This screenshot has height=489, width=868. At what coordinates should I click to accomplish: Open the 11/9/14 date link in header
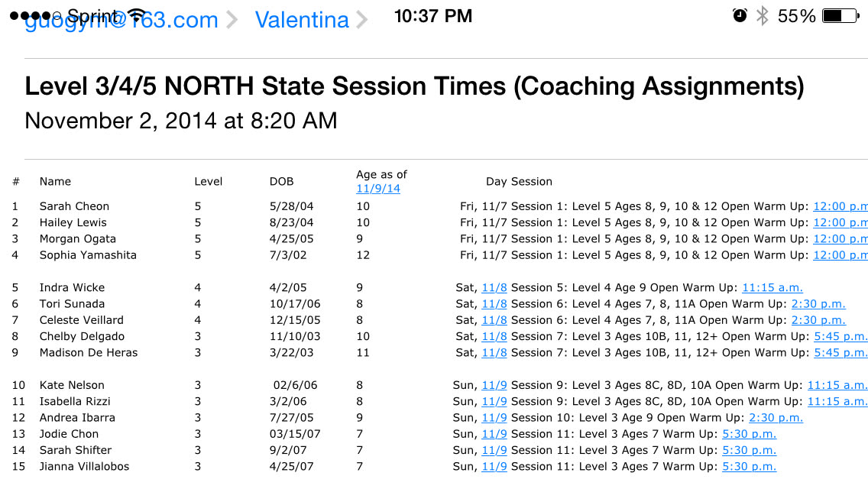pyautogui.click(x=378, y=189)
